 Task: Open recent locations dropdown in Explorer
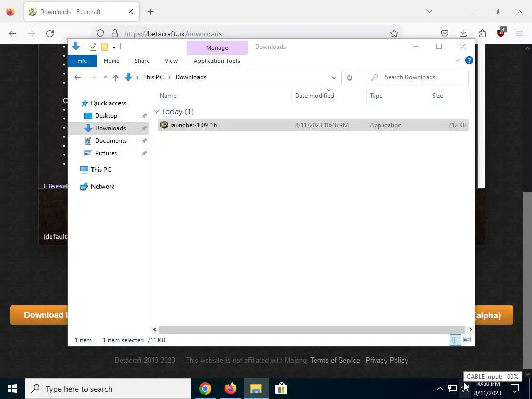105,77
